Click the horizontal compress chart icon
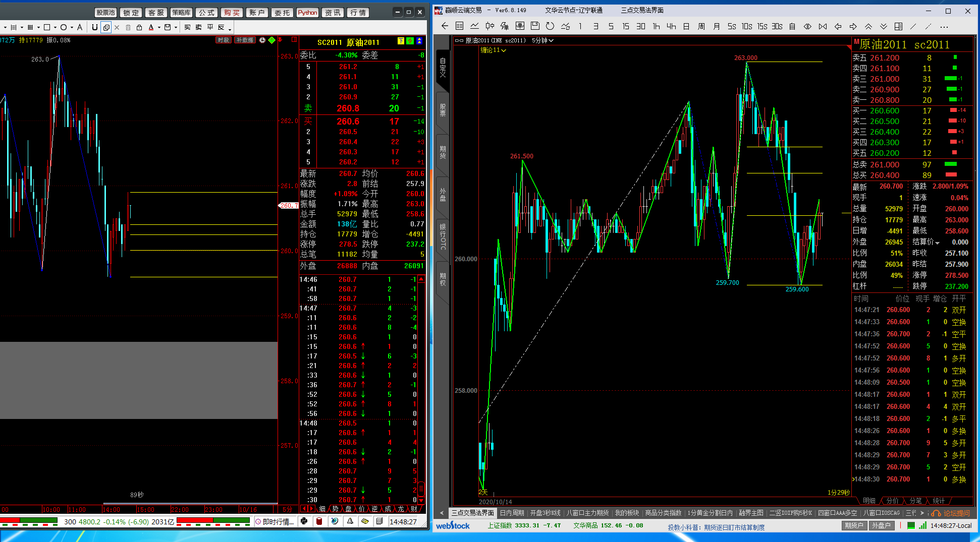Screen dimensions: 980x542 coord(823,26)
